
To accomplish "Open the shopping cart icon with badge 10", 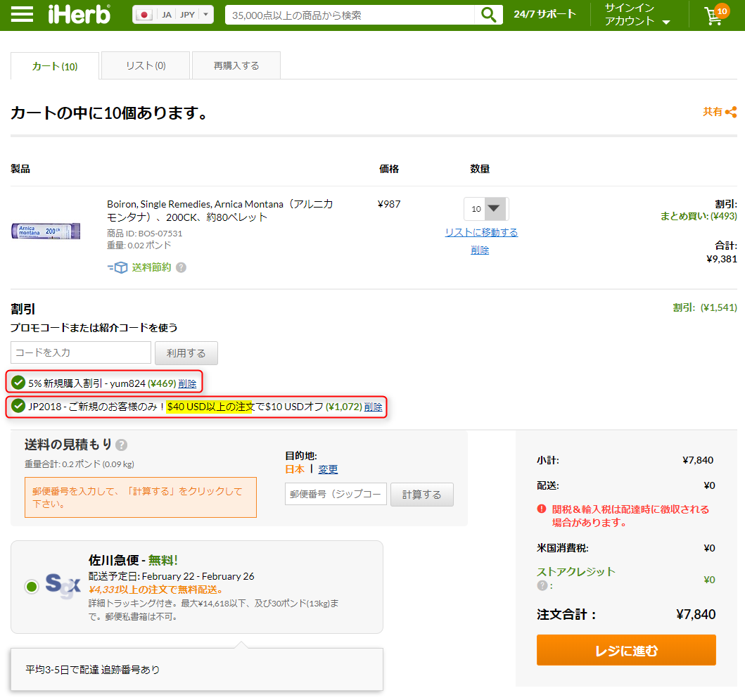I will (x=716, y=15).
